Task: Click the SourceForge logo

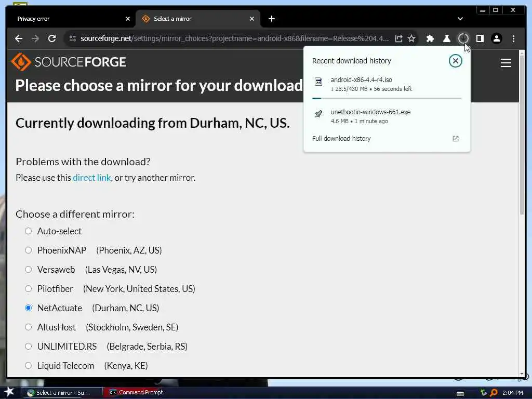Action: [x=69, y=62]
